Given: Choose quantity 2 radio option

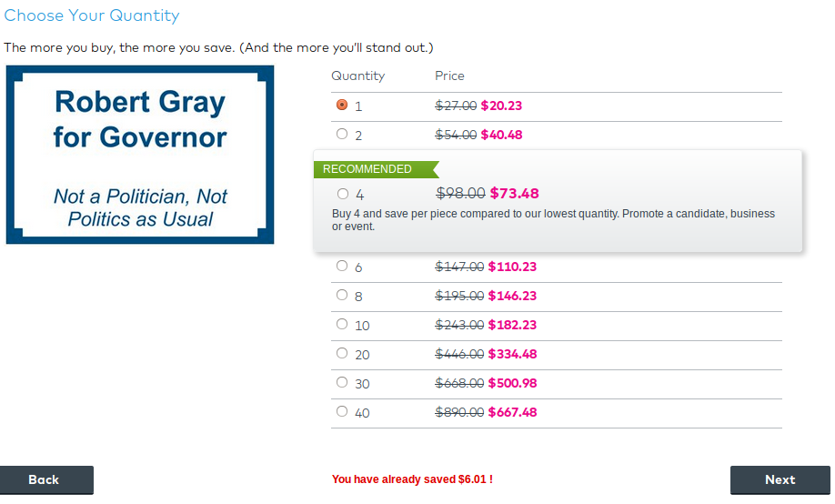Looking at the screenshot, I should tap(342, 134).
